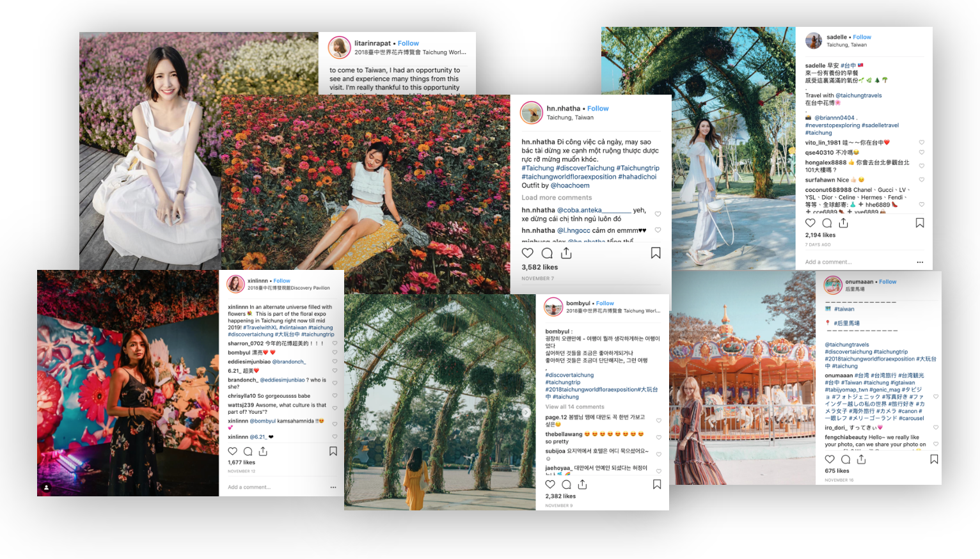Like the xinlinnn post

click(x=233, y=452)
